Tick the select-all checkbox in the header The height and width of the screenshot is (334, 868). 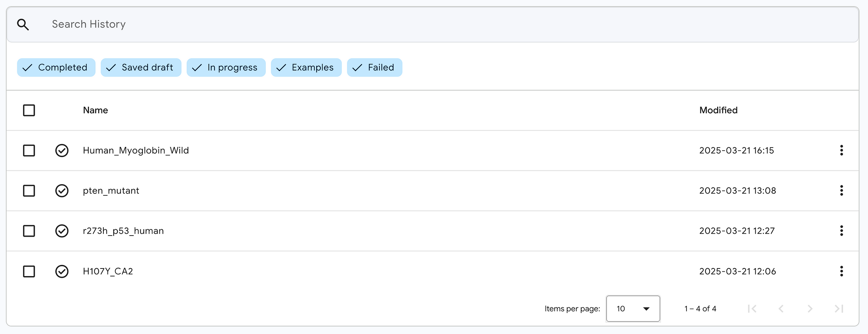click(x=29, y=110)
